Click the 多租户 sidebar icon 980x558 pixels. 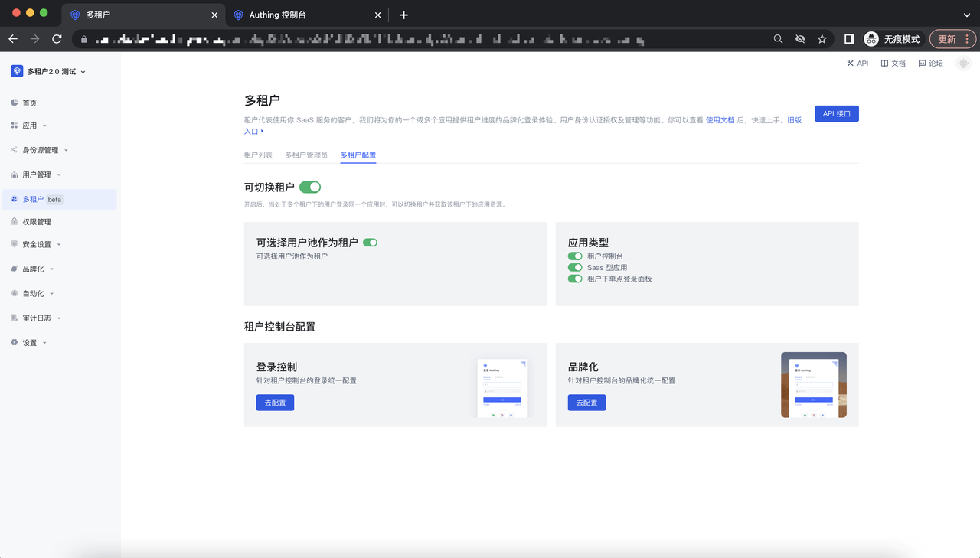pos(15,199)
